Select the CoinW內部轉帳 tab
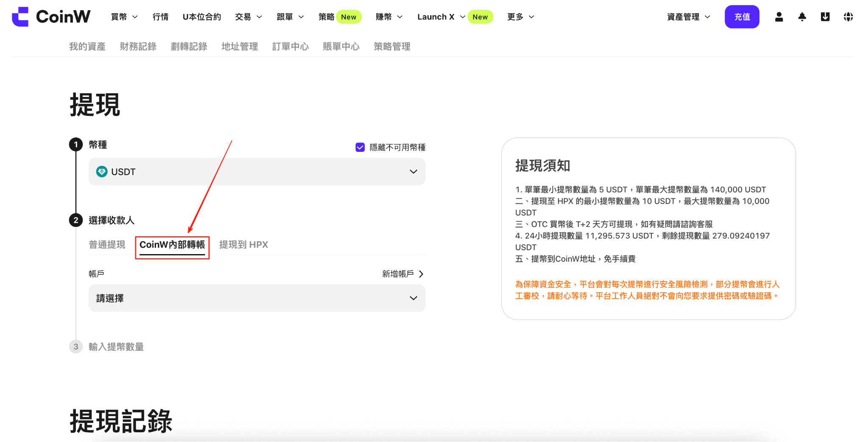Screen dimensions: 868x442 pos(172,245)
